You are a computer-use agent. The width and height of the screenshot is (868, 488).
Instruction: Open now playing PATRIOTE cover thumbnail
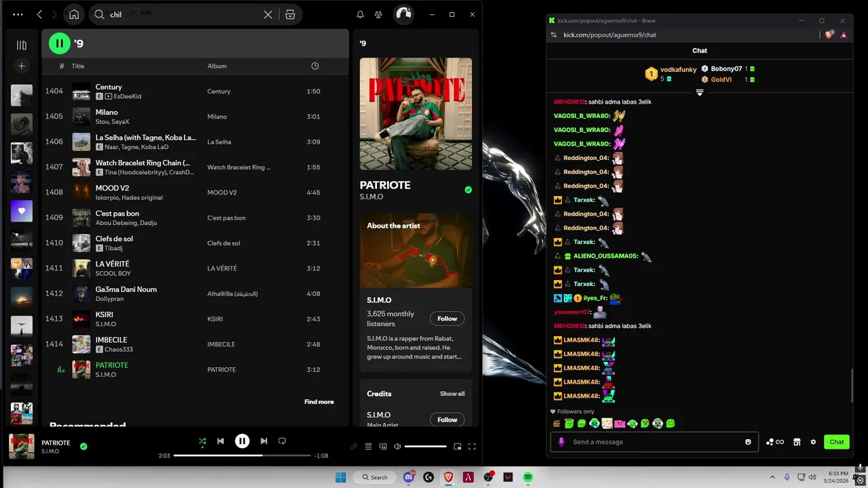coord(22,447)
